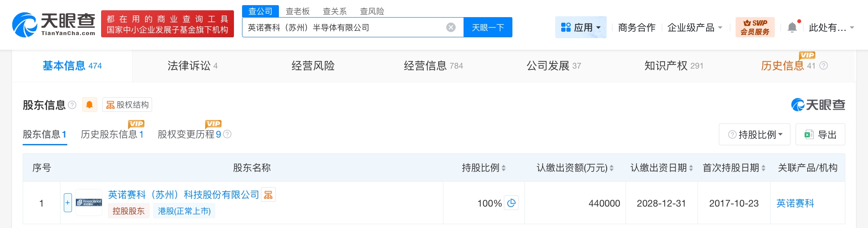Click the TianYanCha logo
Screen dimensions: 868x228
pyautogui.click(x=54, y=24)
